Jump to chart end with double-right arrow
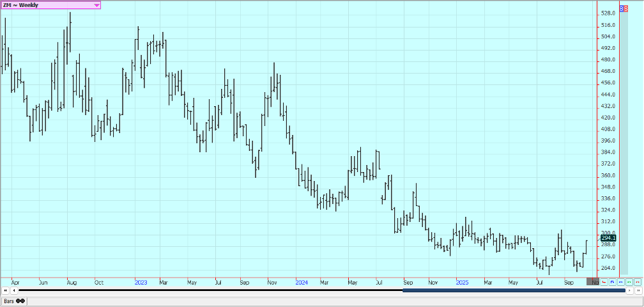 [638, 290]
